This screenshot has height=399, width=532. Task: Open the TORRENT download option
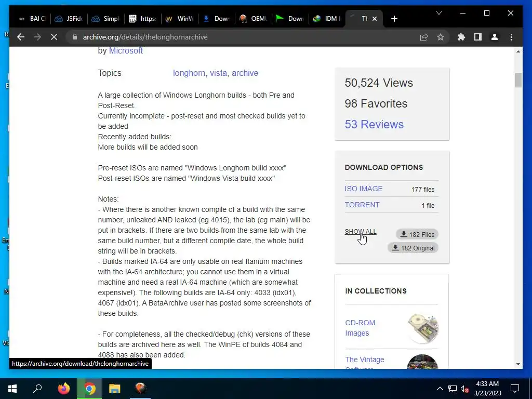pyautogui.click(x=362, y=205)
